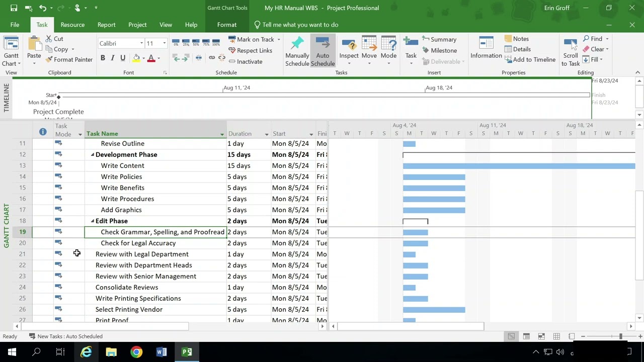Use the Format Painter tool

pyautogui.click(x=69, y=59)
